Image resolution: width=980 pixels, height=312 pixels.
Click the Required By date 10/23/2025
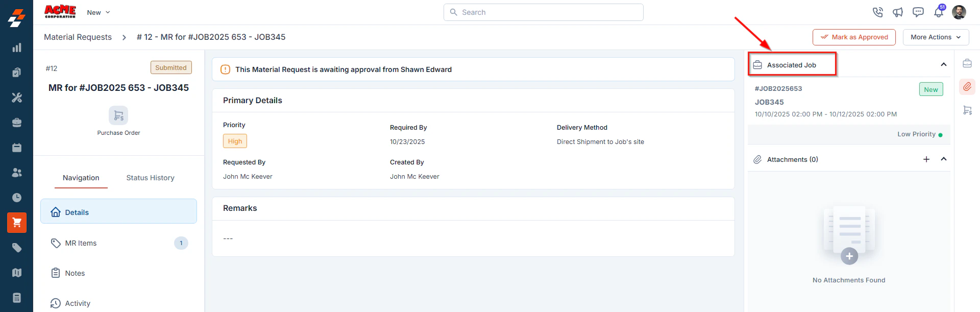(407, 142)
